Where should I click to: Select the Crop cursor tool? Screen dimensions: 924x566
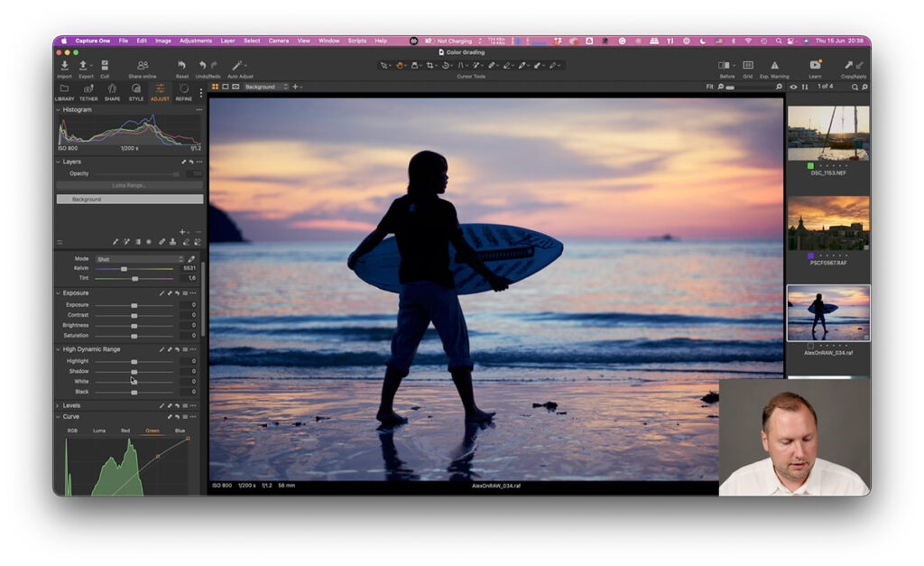coord(430,65)
